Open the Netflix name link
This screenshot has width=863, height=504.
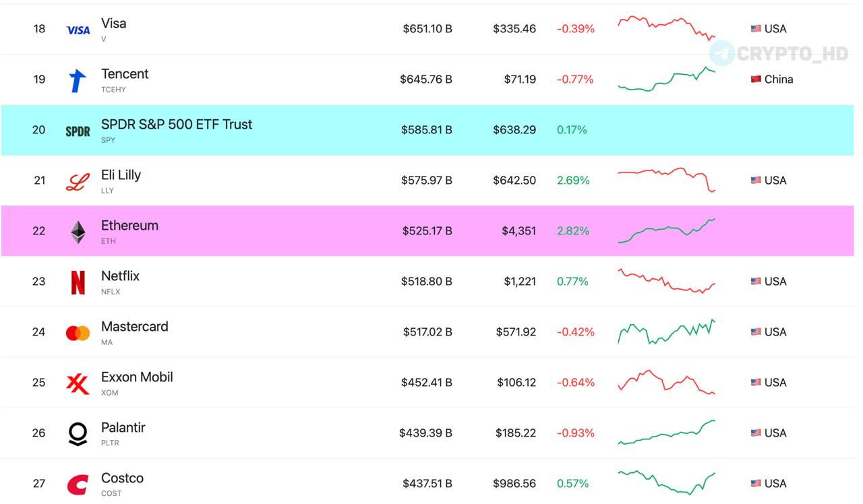120,276
